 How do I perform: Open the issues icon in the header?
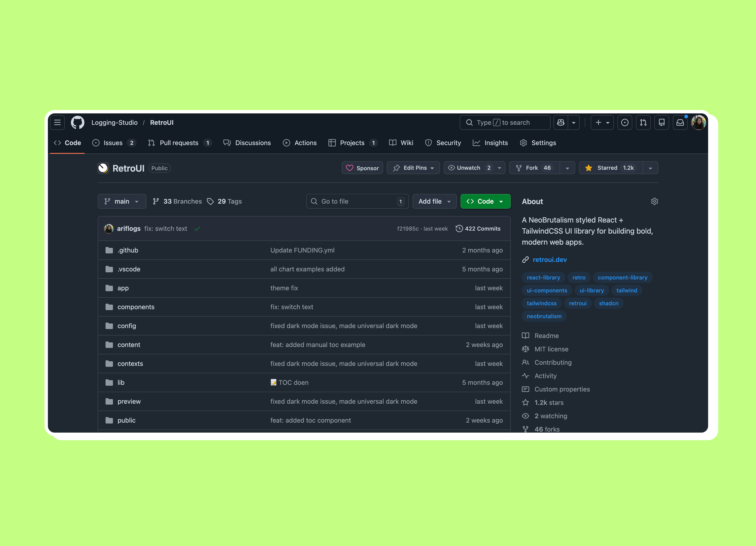point(625,122)
